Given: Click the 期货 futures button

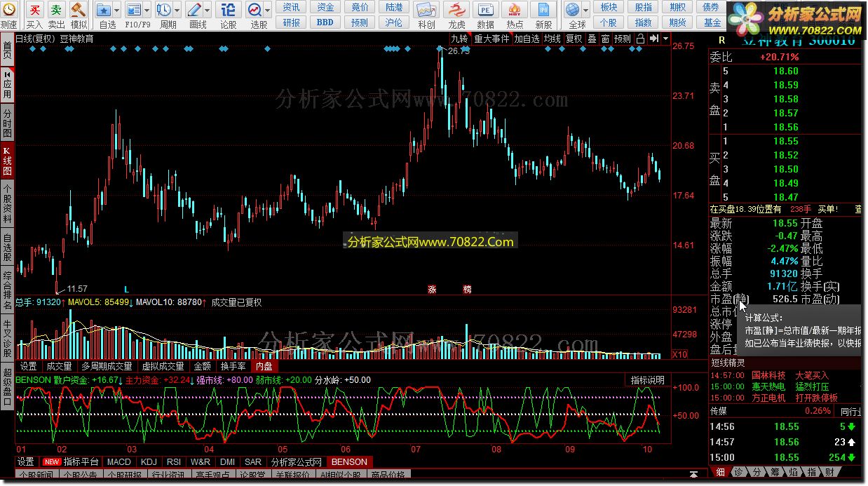Looking at the screenshot, I should click(x=677, y=22).
